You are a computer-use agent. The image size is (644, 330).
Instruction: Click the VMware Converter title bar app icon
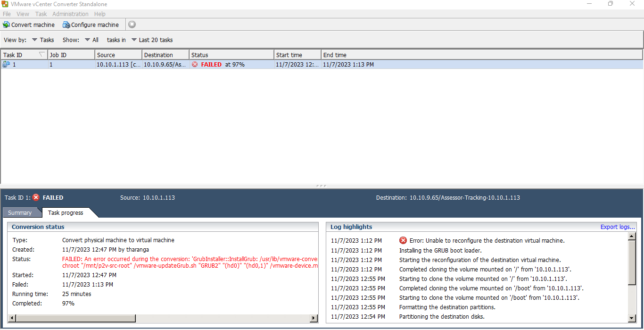[5, 4]
